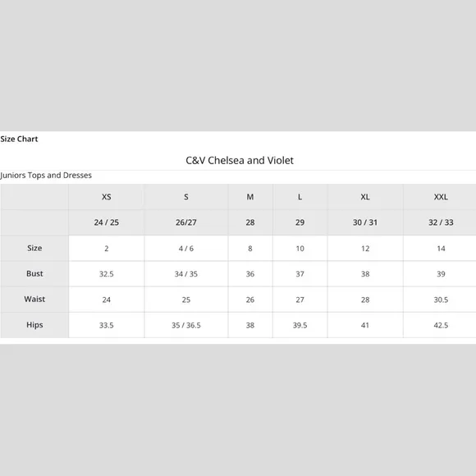476x476 pixels.
Task: Select the 30.5 waist cell
Action: [441, 300]
